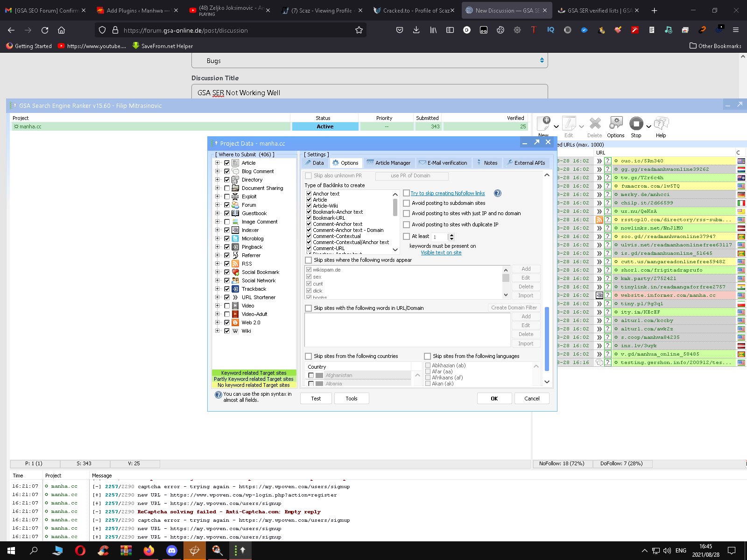This screenshot has height=560, width=747.
Task: Toggle the Document Sharing checkbox
Action: 227,188
